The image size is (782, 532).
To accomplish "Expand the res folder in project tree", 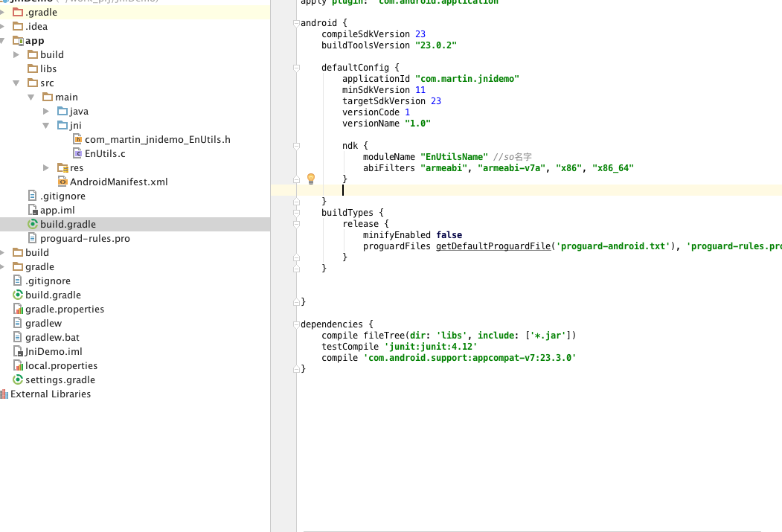I will pos(46,167).
